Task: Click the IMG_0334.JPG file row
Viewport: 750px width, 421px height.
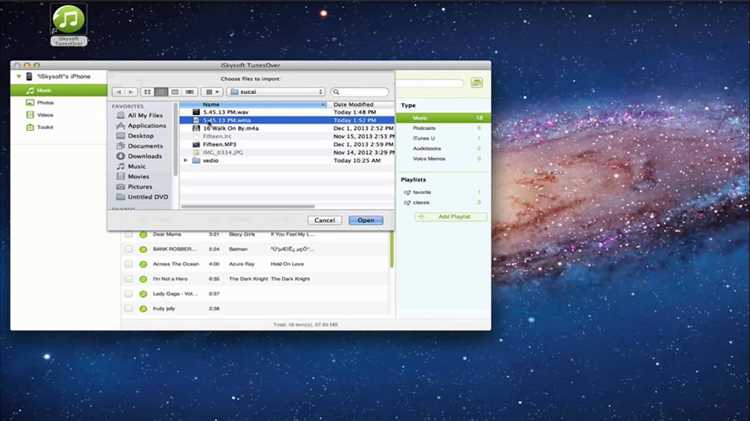Action: tap(287, 152)
